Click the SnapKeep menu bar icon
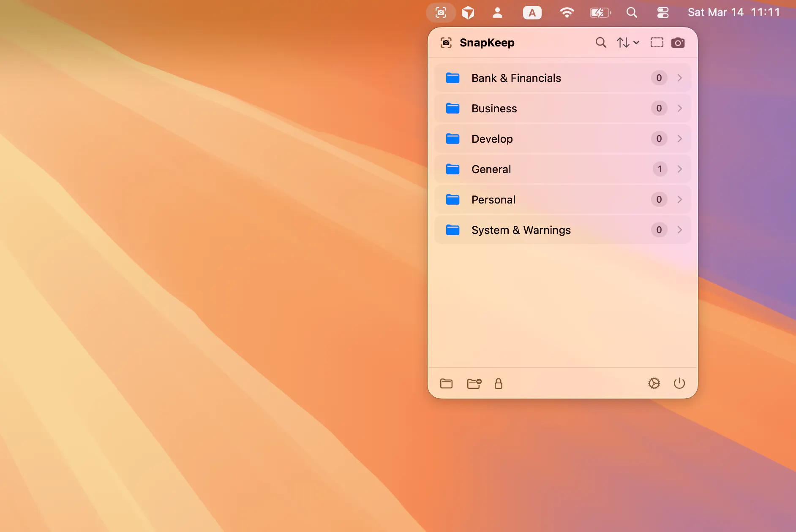The image size is (796, 532). 441,13
